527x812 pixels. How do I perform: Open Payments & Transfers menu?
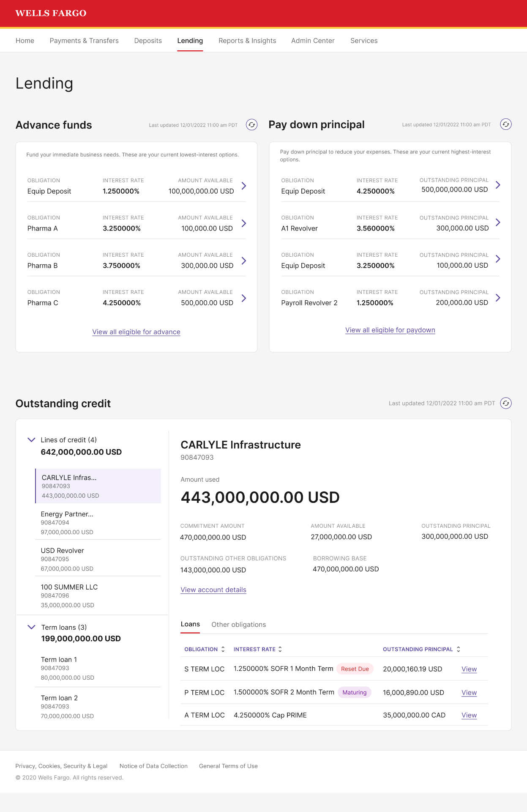pyautogui.click(x=84, y=41)
